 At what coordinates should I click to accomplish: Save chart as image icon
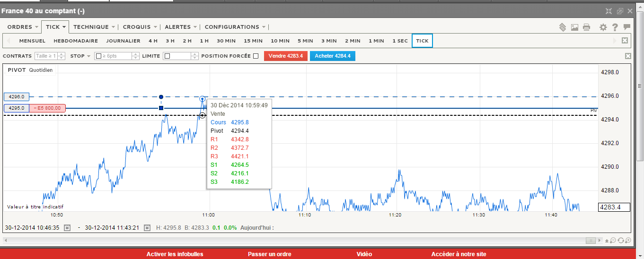[x=574, y=27]
